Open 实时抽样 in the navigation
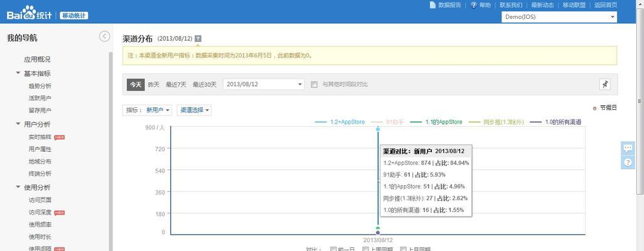The height and width of the screenshot is (251, 644). (x=40, y=137)
